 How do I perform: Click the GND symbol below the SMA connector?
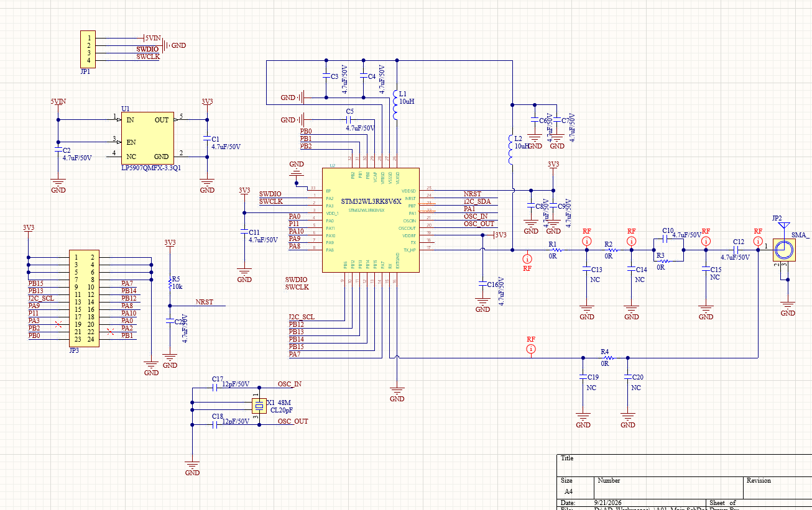pyautogui.click(x=788, y=307)
